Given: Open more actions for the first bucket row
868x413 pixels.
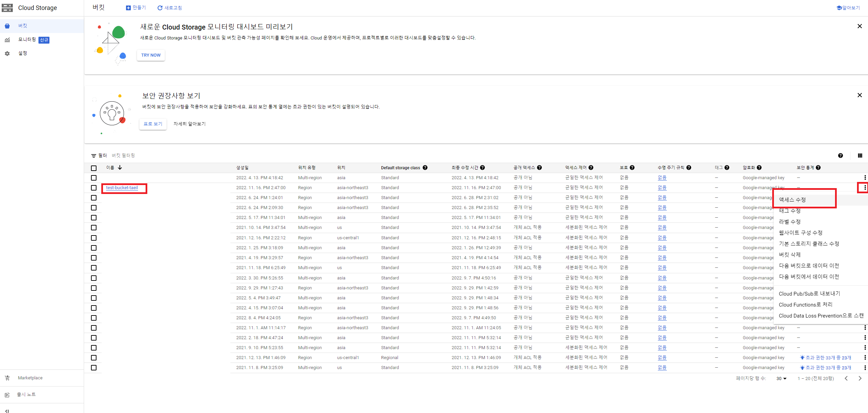Looking at the screenshot, I should 865,177.
